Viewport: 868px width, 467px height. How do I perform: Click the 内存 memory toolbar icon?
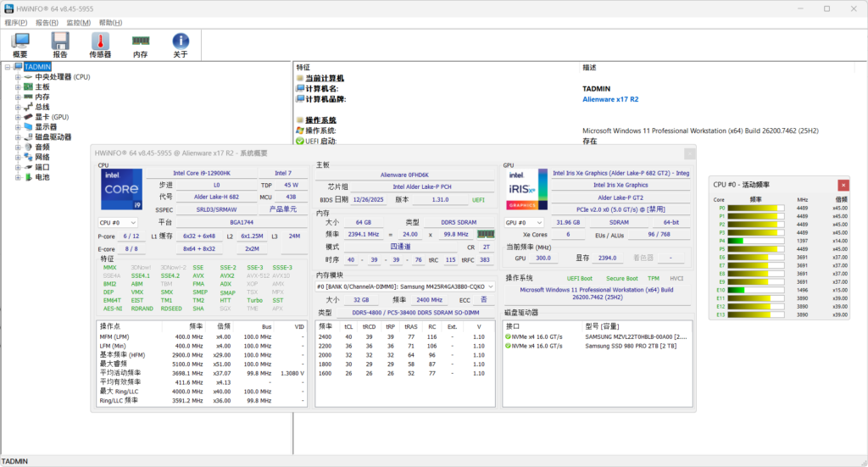[141, 45]
